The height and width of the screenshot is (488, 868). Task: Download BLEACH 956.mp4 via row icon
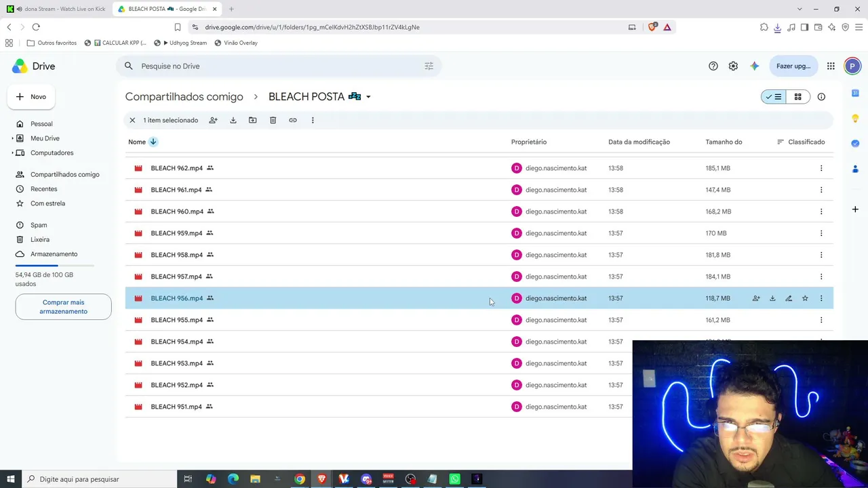coord(772,298)
